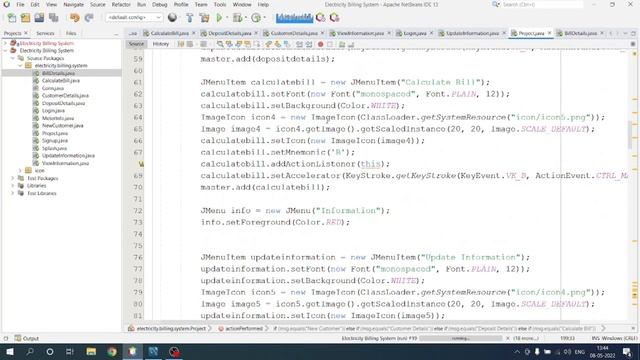Open the notification center icon

(627, 351)
